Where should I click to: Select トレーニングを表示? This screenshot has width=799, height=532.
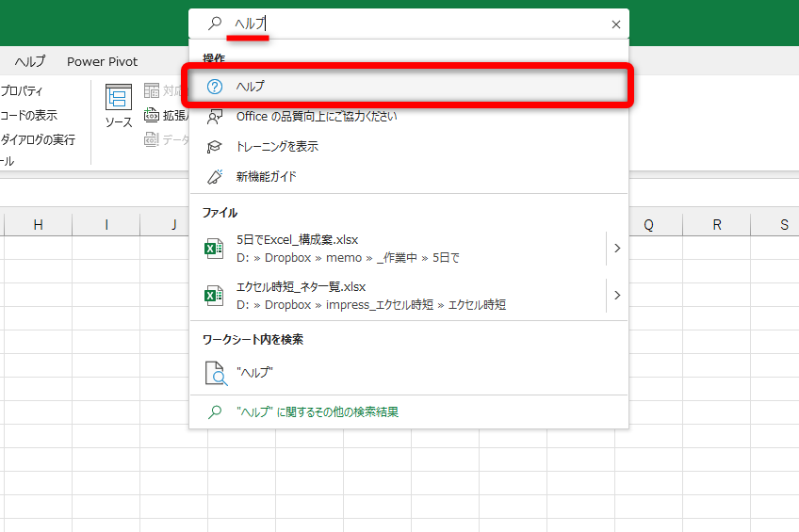point(409,147)
